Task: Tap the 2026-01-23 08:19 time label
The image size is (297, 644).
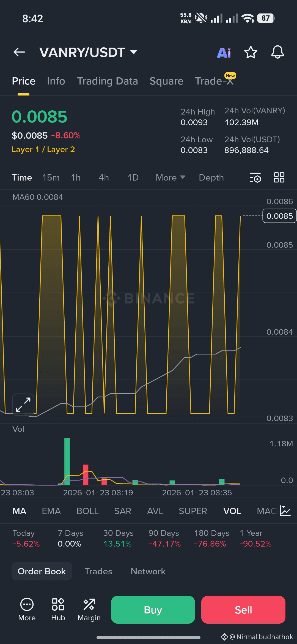Action: click(98, 493)
